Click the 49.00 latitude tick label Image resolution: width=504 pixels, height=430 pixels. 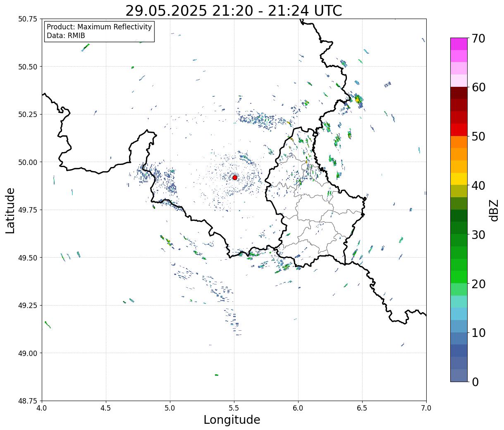pos(28,353)
